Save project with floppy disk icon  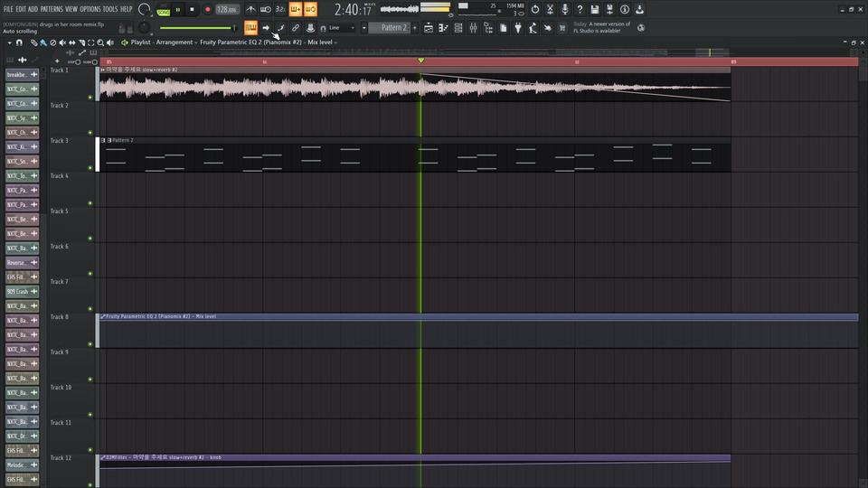click(x=595, y=9)
